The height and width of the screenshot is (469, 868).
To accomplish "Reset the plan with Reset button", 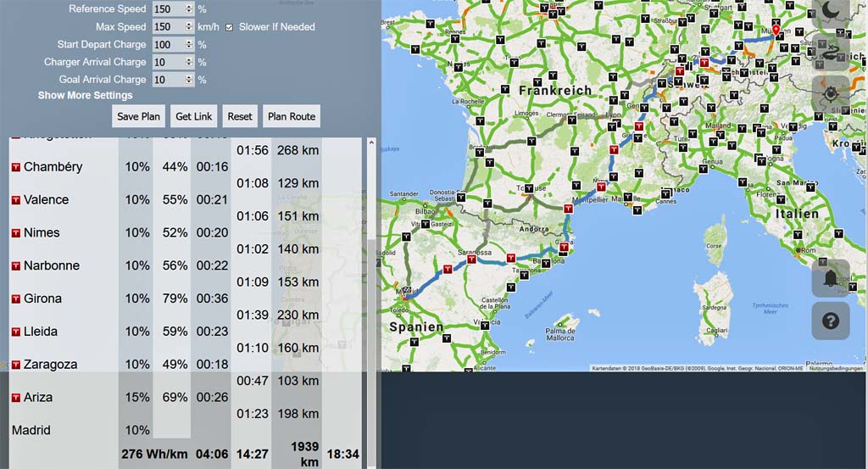I will click(x=240, y=117).
